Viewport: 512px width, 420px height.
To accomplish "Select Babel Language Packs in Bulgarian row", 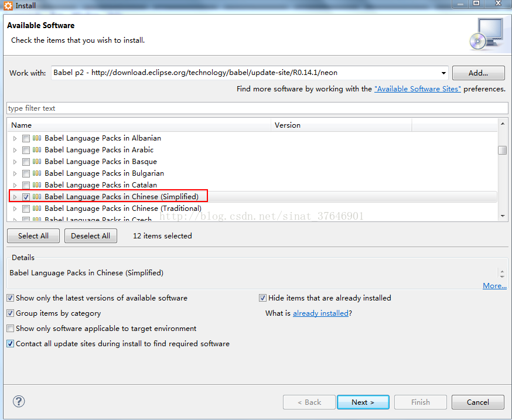I will pos(104,173).
